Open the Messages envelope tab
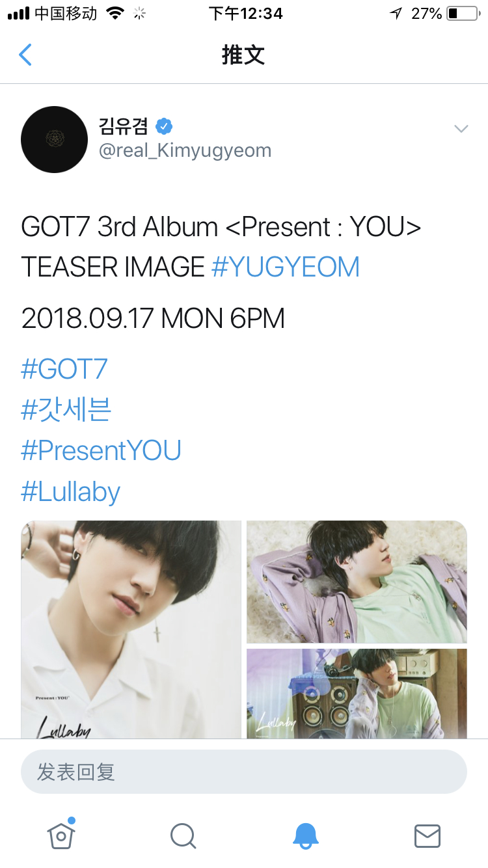Viewport: 488px width, 868px height. pos(427,836)
